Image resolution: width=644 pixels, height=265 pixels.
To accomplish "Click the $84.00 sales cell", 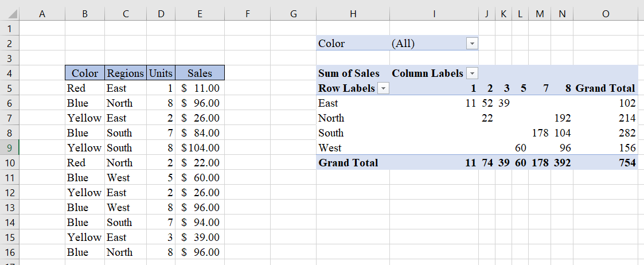I will pos(200,133).
